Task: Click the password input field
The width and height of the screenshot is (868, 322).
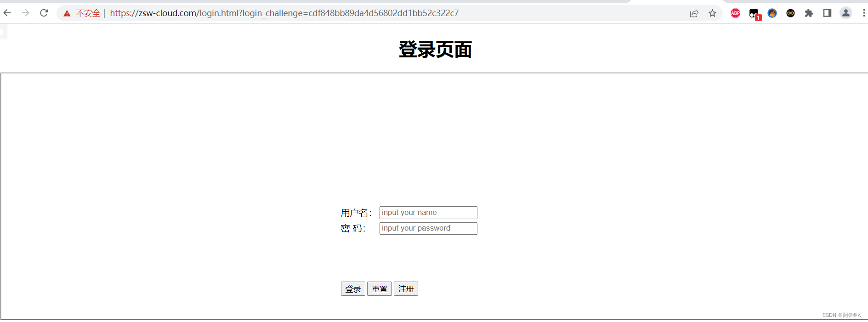Action: point(428,228)
